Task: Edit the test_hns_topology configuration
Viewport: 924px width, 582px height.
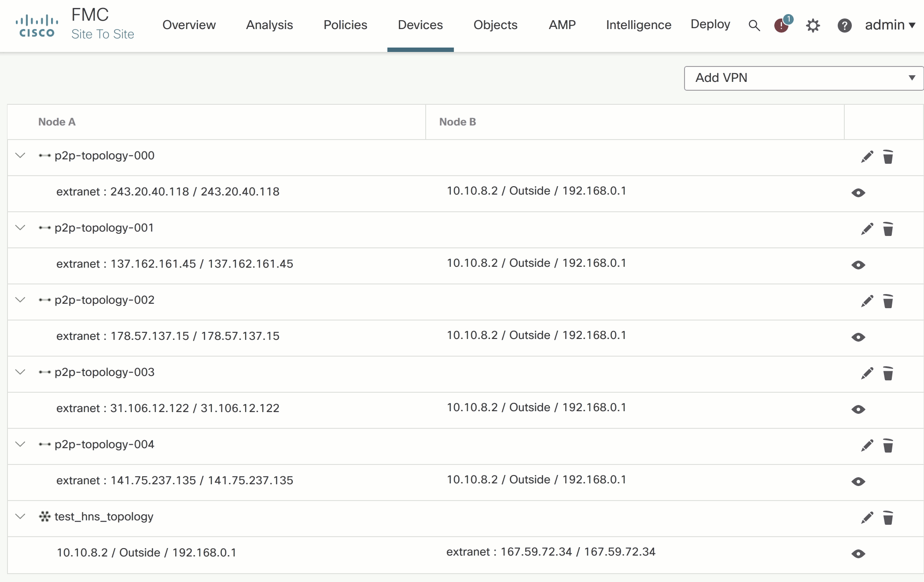Action: [866, 518]
